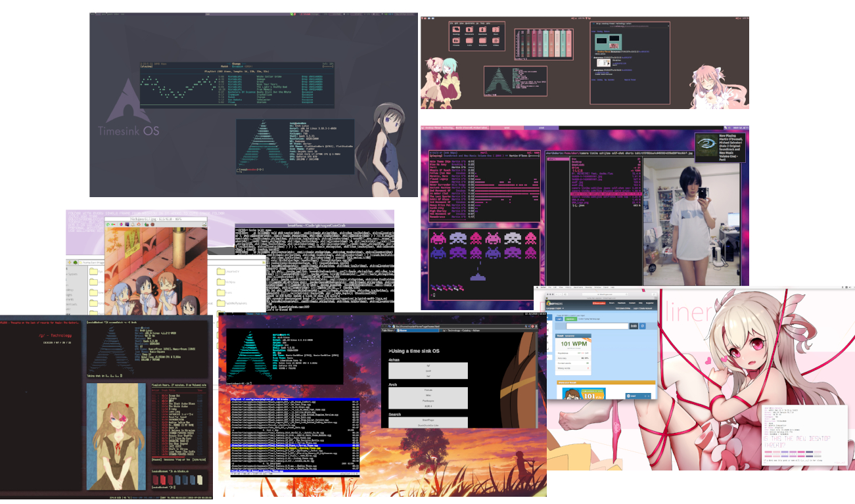
Task: Open the File menu in the pink file manager
Action: pyautogui.click(x=451, y=23)
